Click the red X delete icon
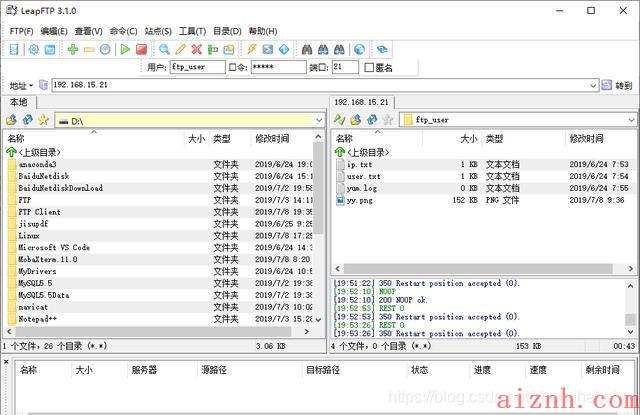The height and width of the screenshot is (415, 640). tap(197, 50)
